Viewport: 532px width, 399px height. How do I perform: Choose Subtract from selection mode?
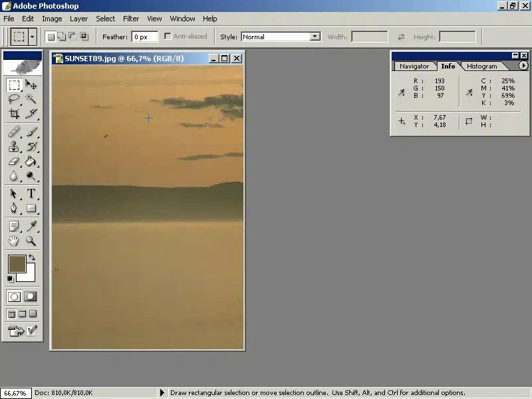72,37
